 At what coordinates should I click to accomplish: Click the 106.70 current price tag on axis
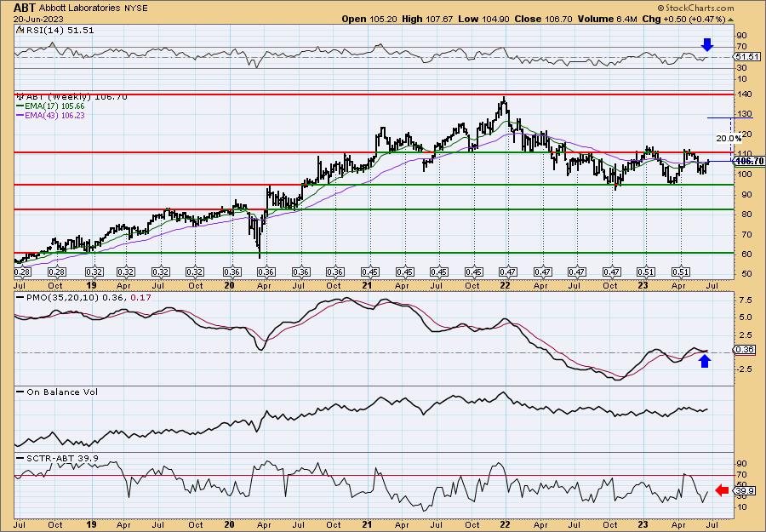[750, 161]
